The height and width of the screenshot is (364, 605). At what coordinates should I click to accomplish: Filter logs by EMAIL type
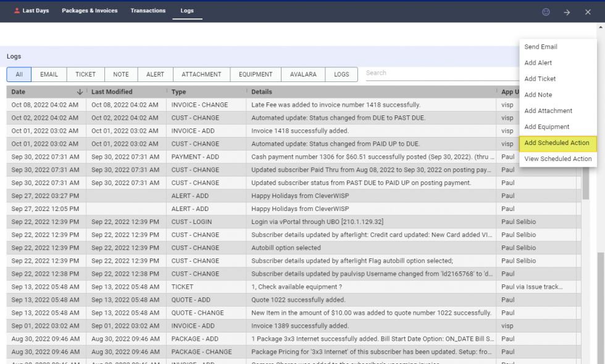pos(49,74)
